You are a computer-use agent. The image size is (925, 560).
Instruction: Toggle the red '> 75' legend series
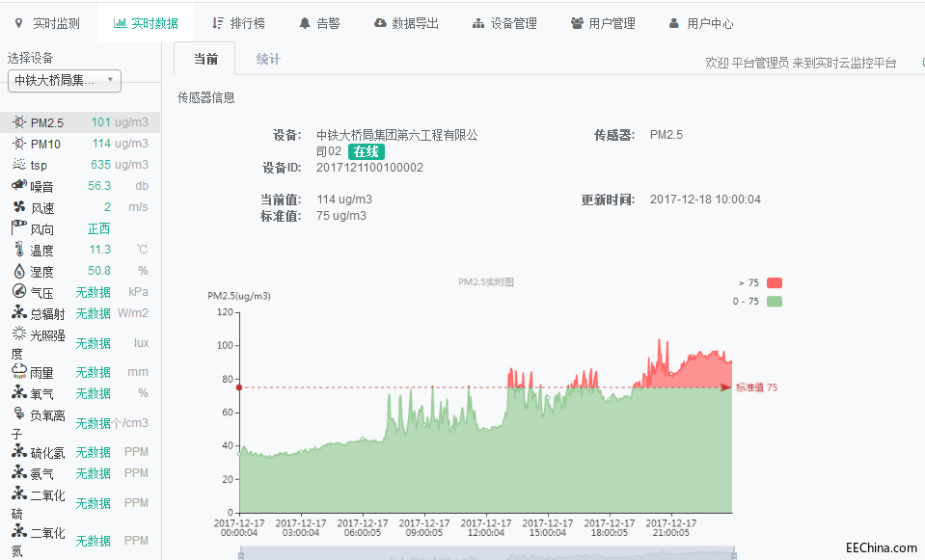click(775, 282)
